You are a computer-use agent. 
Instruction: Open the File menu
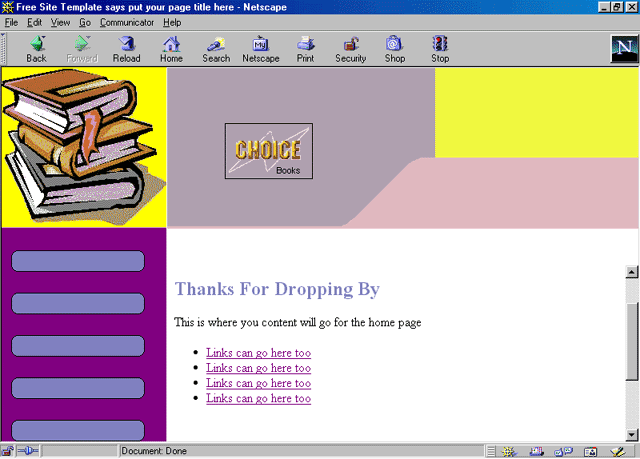12,22
